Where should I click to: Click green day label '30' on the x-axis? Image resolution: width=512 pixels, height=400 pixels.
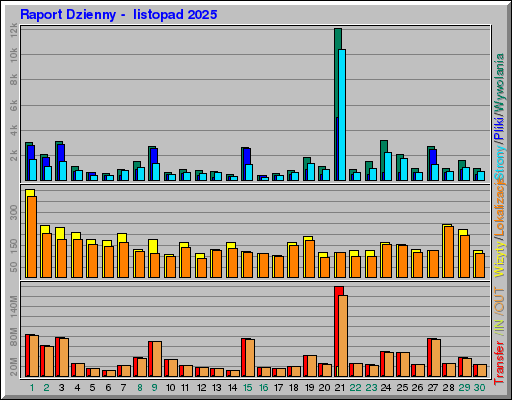click(x=480, y=388)
